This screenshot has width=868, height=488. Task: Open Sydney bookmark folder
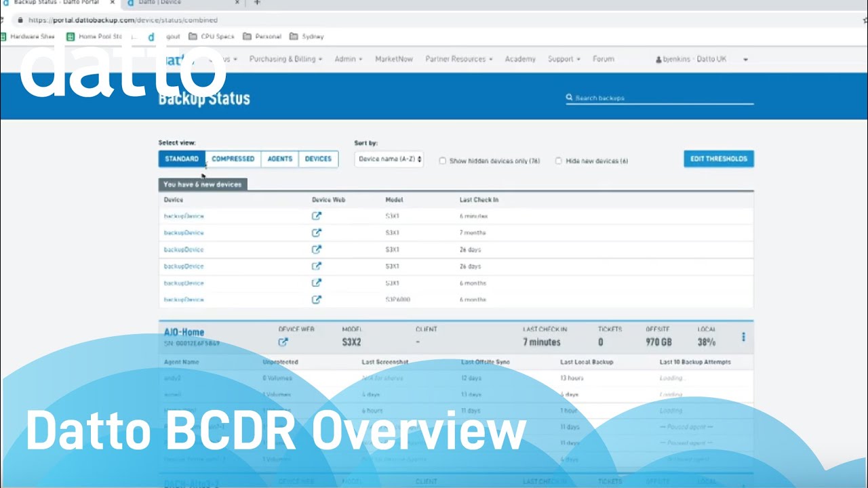(307, 37)
